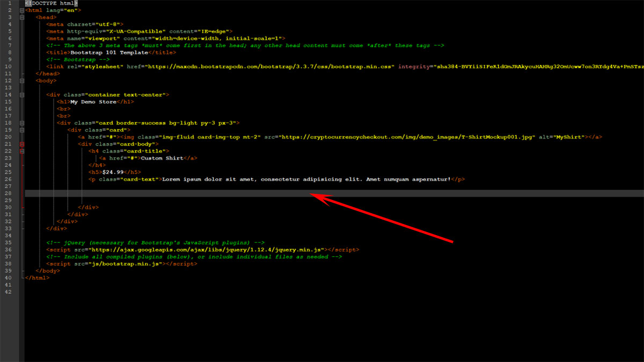Collapse the head section fold marker
Image resolution: width=644 pixels, height=362 pixels.
click(x=22, y=17)
